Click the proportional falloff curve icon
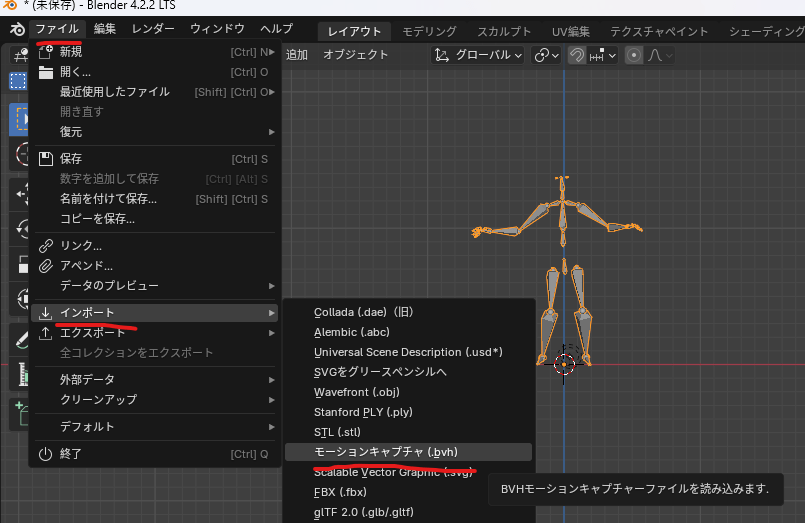805x523 pixels. click(656, 55)
